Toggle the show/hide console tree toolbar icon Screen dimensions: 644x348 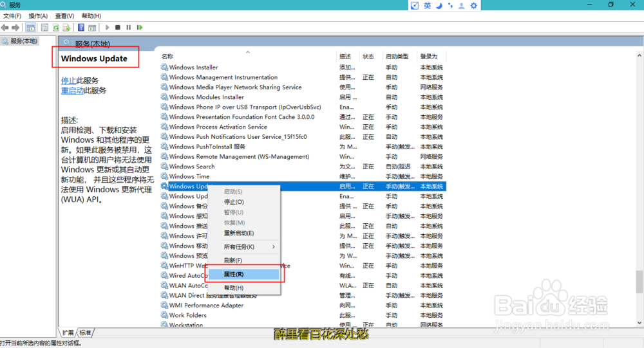point(30,28)
